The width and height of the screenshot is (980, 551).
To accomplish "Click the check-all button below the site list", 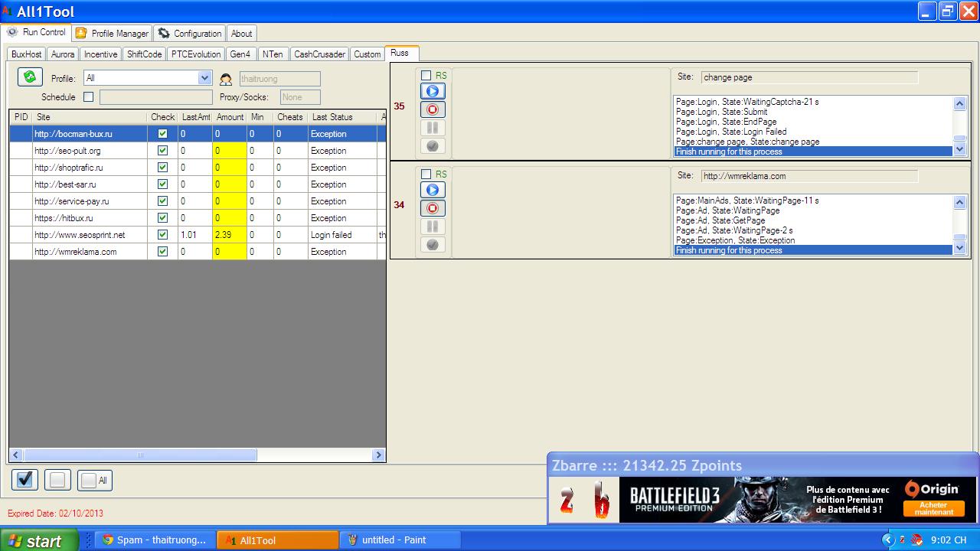I will point(25,479).
